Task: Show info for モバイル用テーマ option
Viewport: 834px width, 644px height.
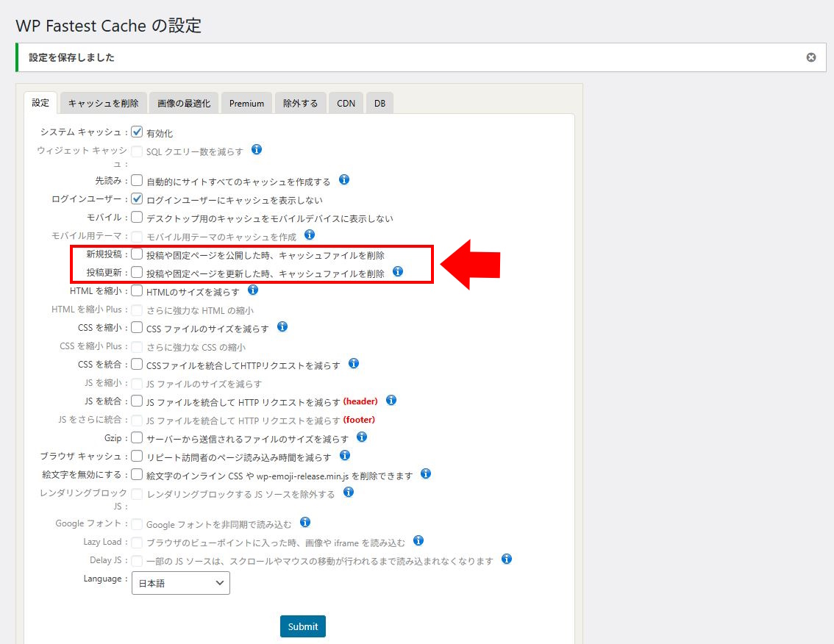Action: (x=310, y=235)
